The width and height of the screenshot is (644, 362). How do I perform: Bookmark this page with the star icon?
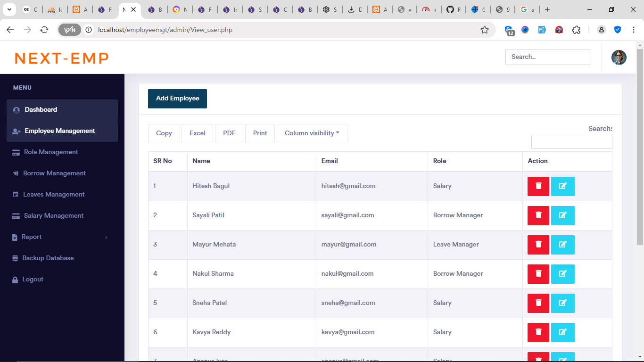484,30
